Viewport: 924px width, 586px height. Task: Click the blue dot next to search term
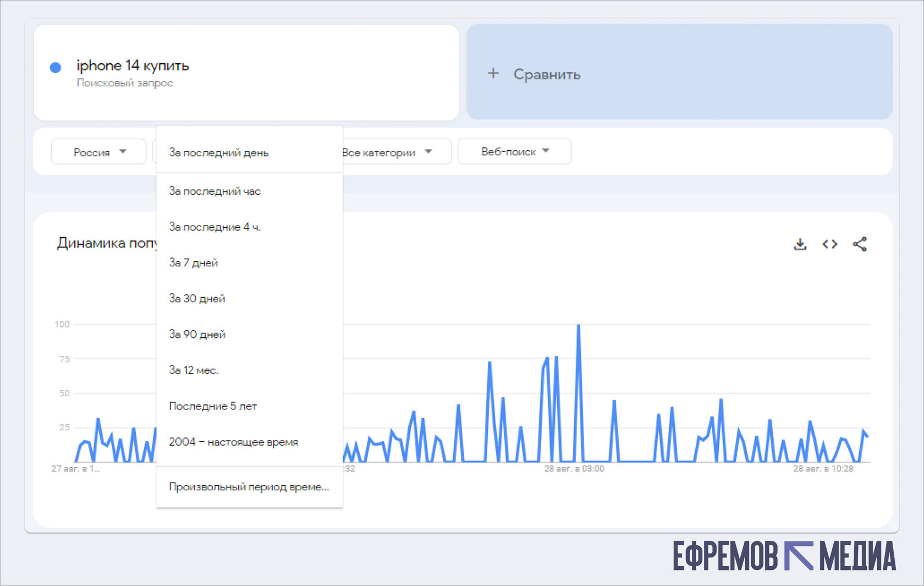pos(56,67)
